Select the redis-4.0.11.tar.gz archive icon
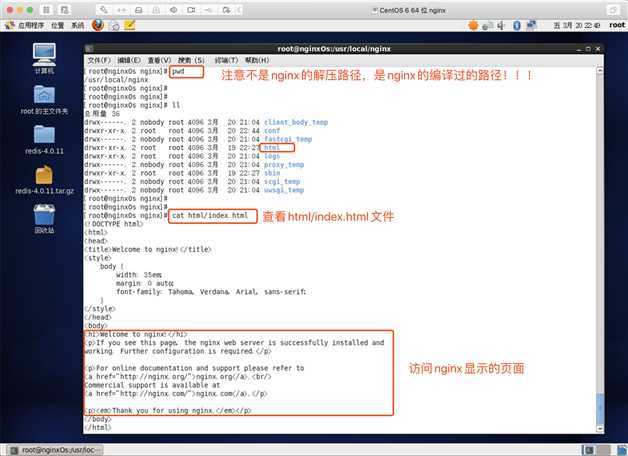 click(44, 180)
